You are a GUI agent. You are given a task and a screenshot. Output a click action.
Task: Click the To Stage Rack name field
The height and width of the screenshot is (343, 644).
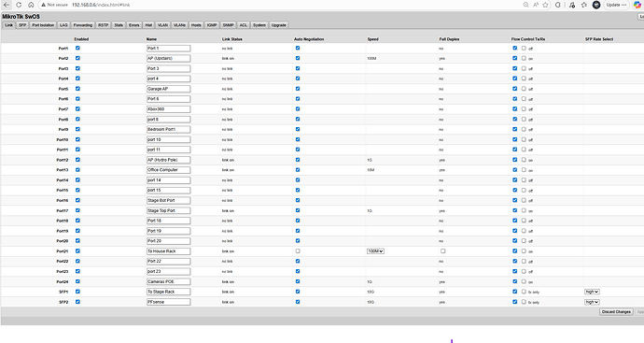(x=168, y=292)
